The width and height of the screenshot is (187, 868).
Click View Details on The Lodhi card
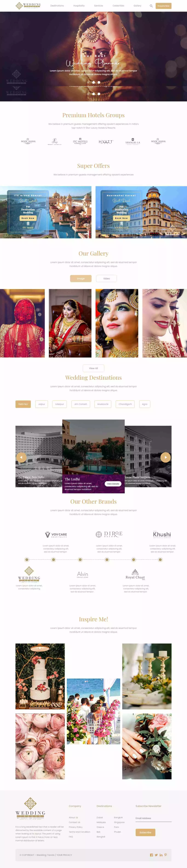(x=113, y=484)
